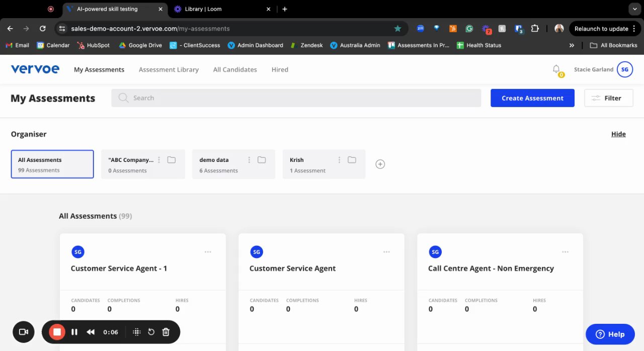Viewport: 644px width, 351px height.
Task: Open Customer Service Agent - 1 assessment
Action: click(119, 269)
